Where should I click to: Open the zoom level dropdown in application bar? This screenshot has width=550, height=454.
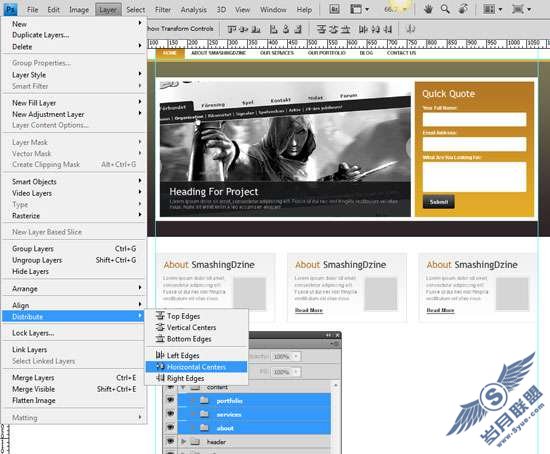click(404, 9)
